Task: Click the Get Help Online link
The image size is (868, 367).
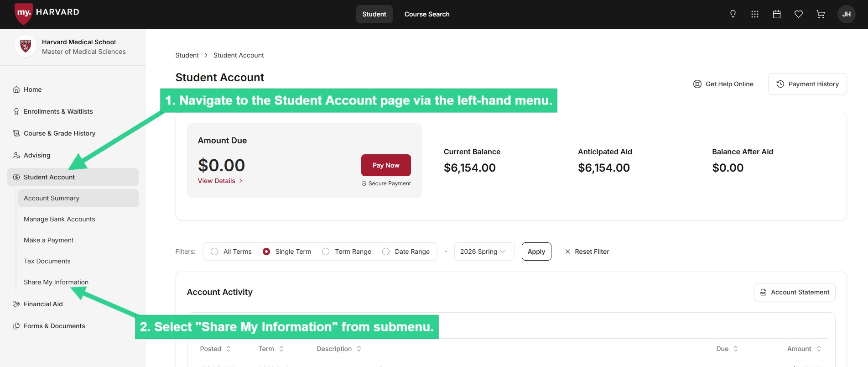Action: point(723,84)
